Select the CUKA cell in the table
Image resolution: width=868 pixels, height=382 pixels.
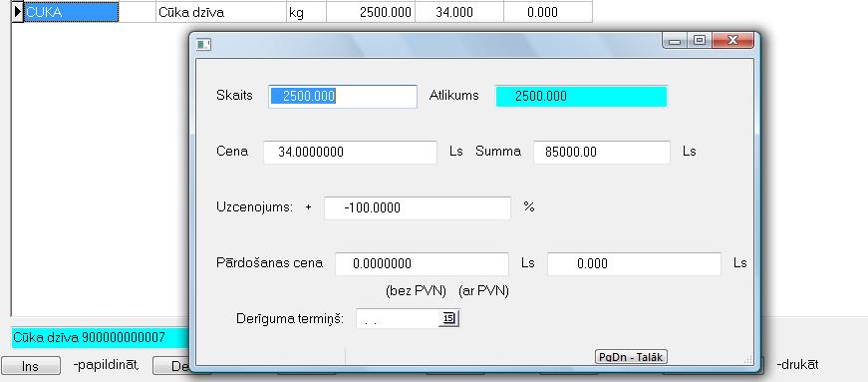71,12
